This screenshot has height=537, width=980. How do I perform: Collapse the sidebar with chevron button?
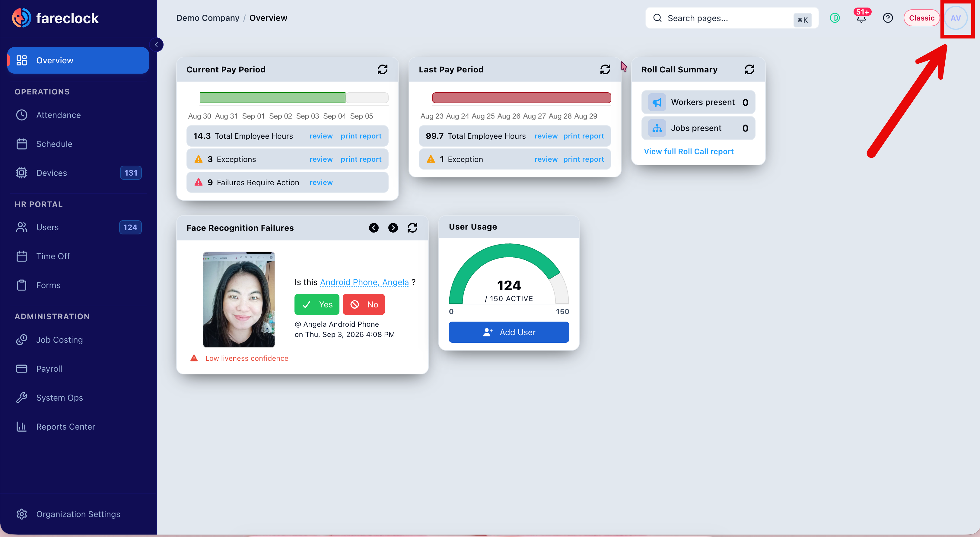coord(156,44)
